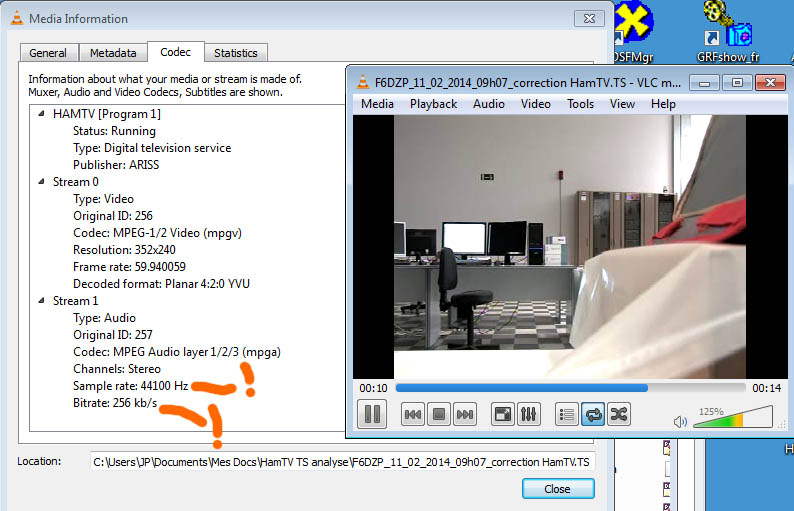Select 'Codec: MPEG Audio layer 1/2/3' row
This screenshot has height=511, width=794.
click(x=177, y=352)
